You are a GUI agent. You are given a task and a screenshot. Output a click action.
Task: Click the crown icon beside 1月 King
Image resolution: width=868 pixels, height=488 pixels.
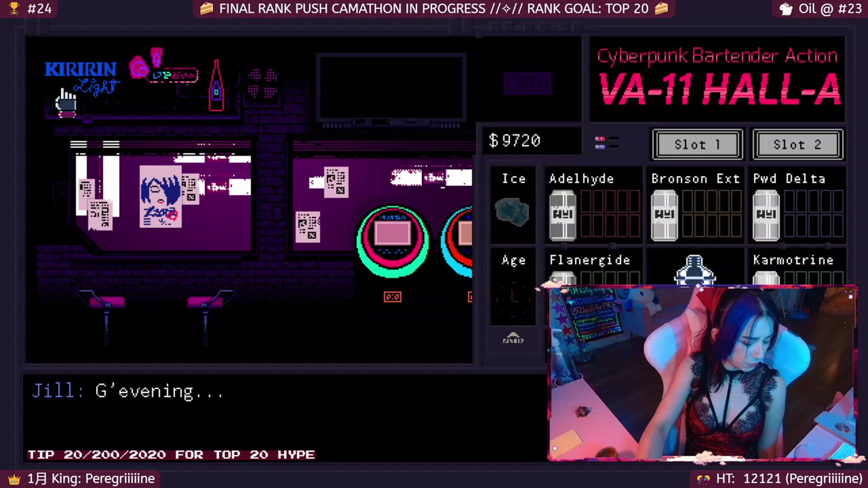pos(14,479)
